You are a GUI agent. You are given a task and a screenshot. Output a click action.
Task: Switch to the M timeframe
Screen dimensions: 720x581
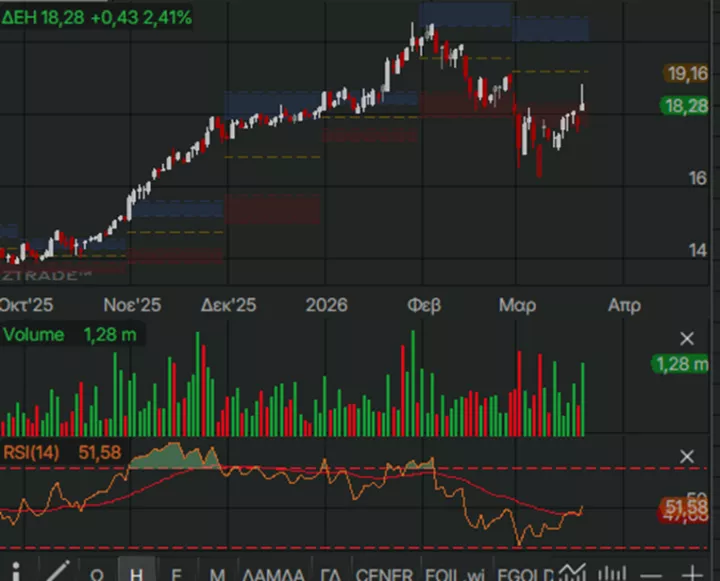coord(216,574)
